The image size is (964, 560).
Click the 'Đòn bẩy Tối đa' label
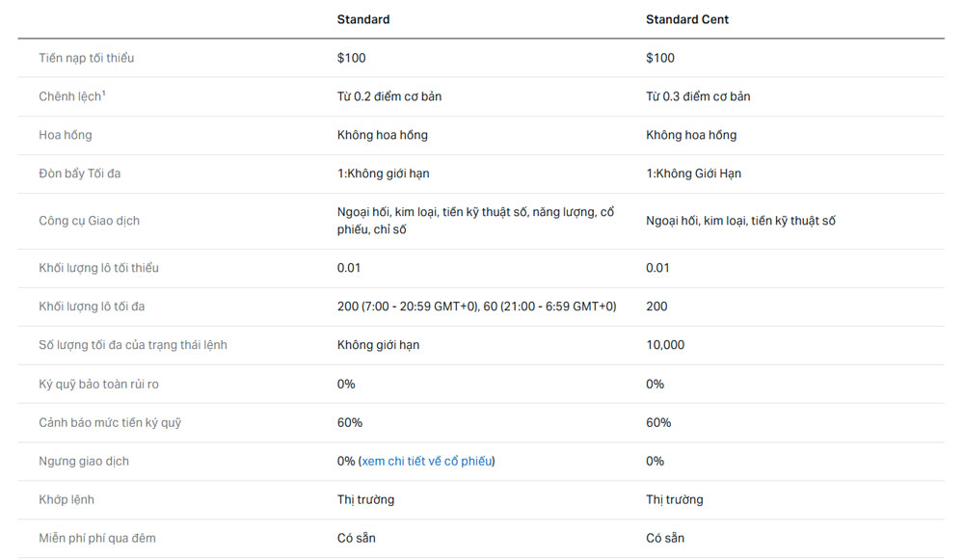79,173
